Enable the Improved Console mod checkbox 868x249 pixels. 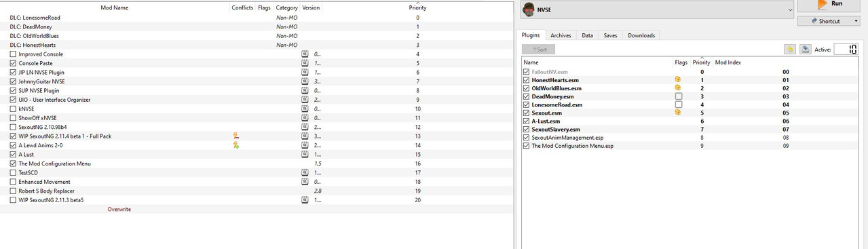coord(14,54)
